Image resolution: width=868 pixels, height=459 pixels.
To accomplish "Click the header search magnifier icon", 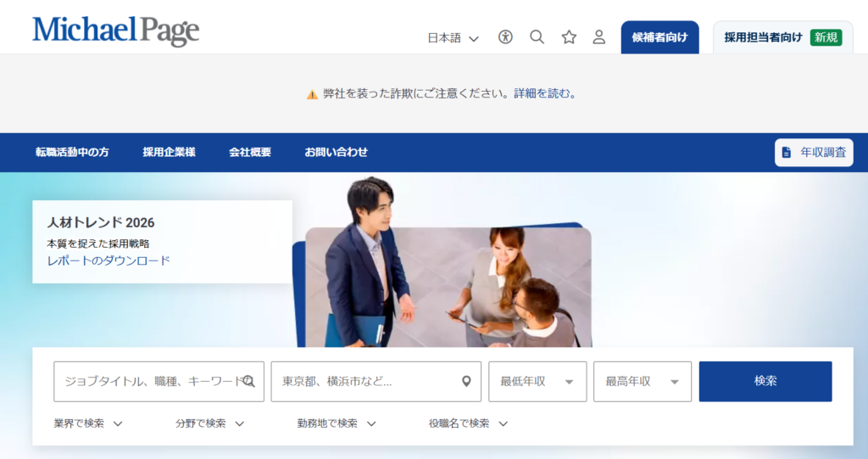I will click(537, 37).
